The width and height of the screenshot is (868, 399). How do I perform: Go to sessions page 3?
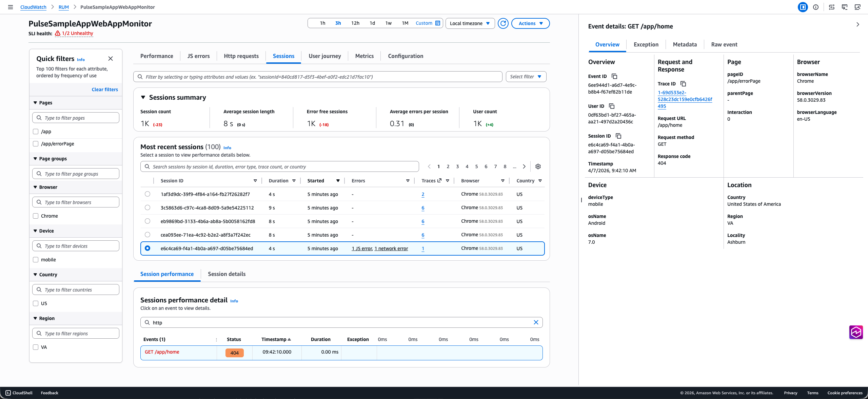[457, 166]
